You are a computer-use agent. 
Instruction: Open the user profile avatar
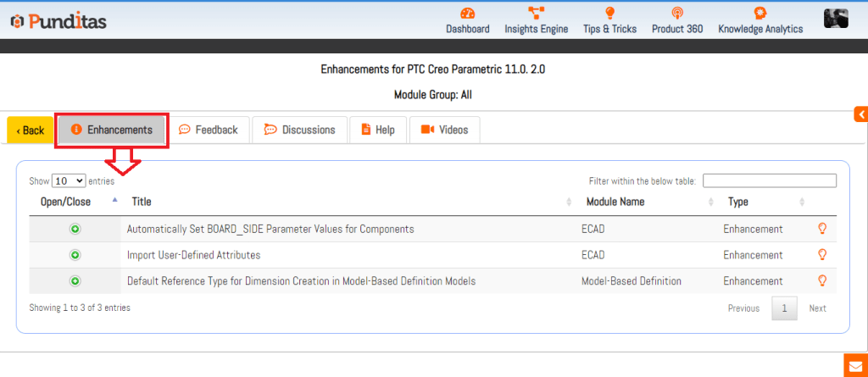pyautogui.click(x=836, y=18)
